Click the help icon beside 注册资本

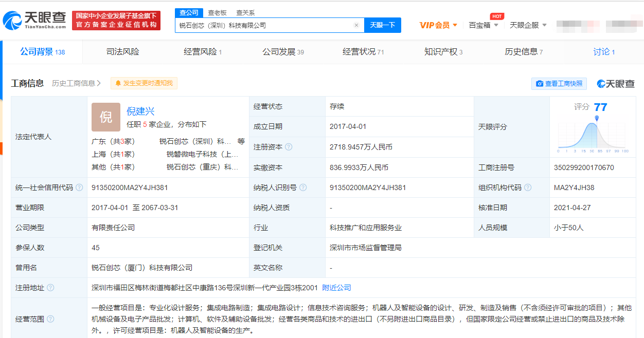pyautogui.click(x=289, y=147)
